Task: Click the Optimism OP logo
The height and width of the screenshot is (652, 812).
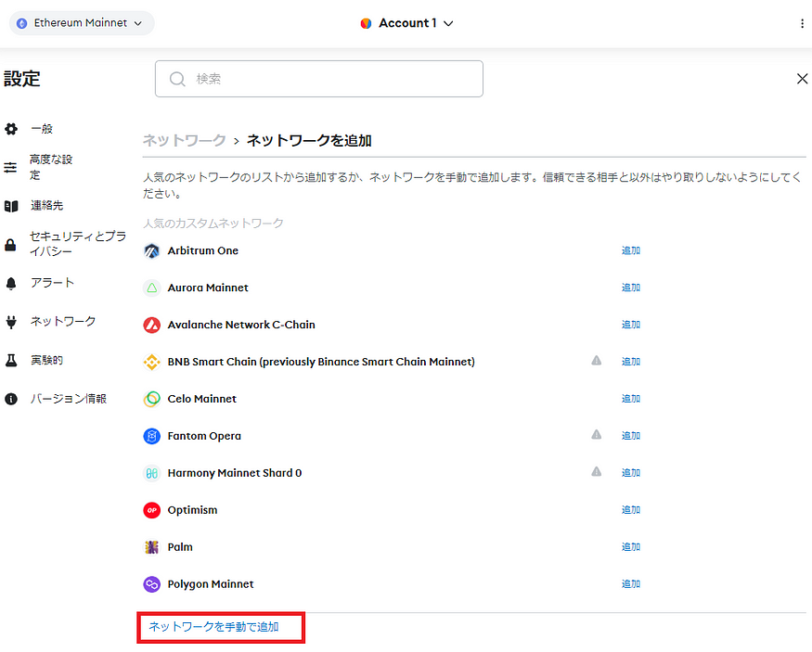Action: [x=152, y=510]
